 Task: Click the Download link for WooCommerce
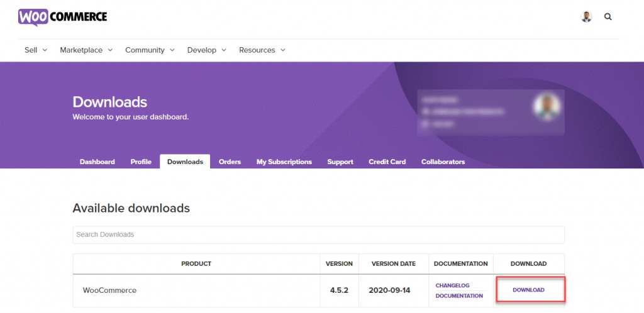click(x=528, y=290)
